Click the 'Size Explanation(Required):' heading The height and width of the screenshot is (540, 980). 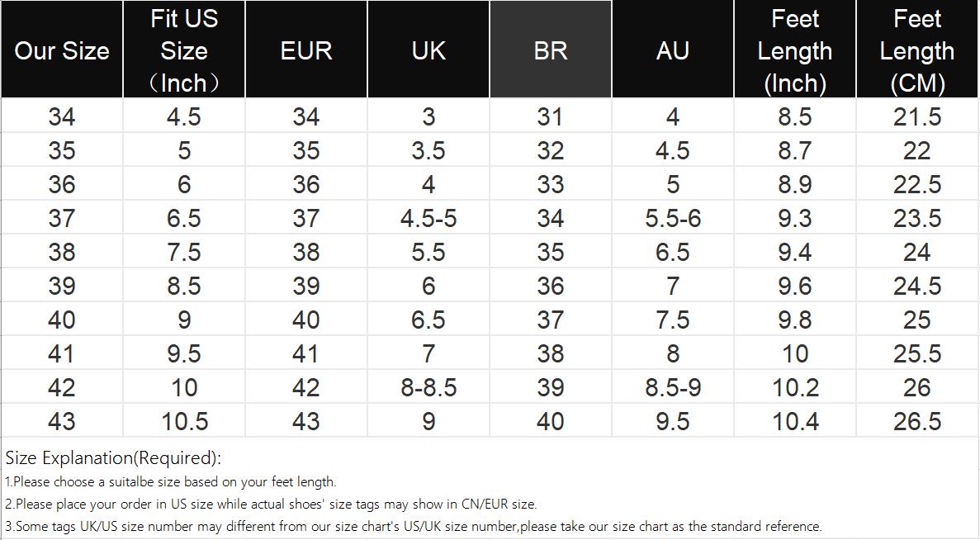pos(113,458)
